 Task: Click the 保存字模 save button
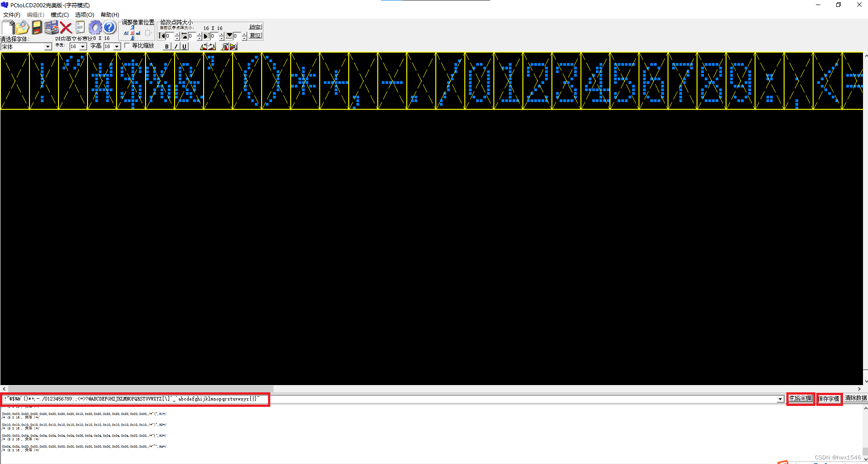pyautogui.click(x=829, y=399)
